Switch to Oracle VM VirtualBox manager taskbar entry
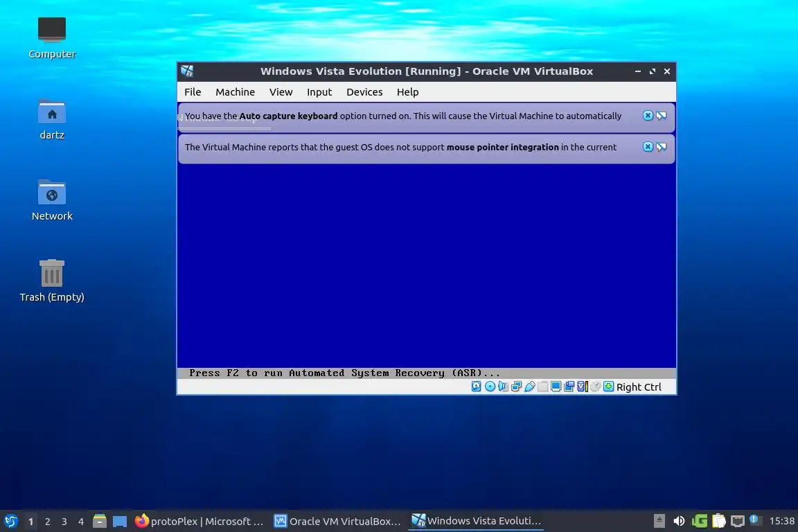The image size is (798, 532). point(338,522)
